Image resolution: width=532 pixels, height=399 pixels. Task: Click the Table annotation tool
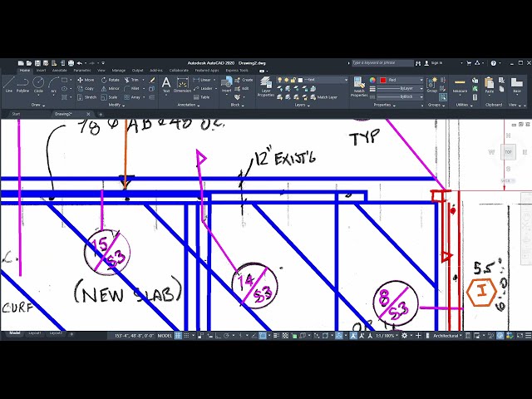point(201,97)
